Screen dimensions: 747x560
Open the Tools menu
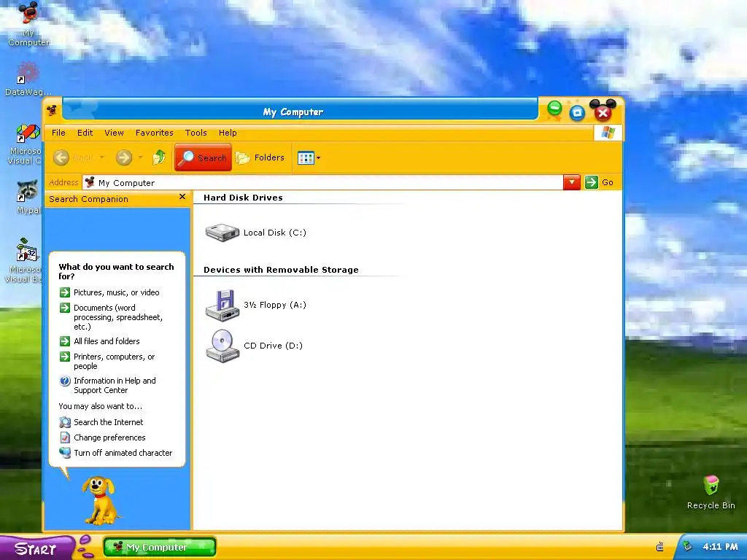point(196,133)
